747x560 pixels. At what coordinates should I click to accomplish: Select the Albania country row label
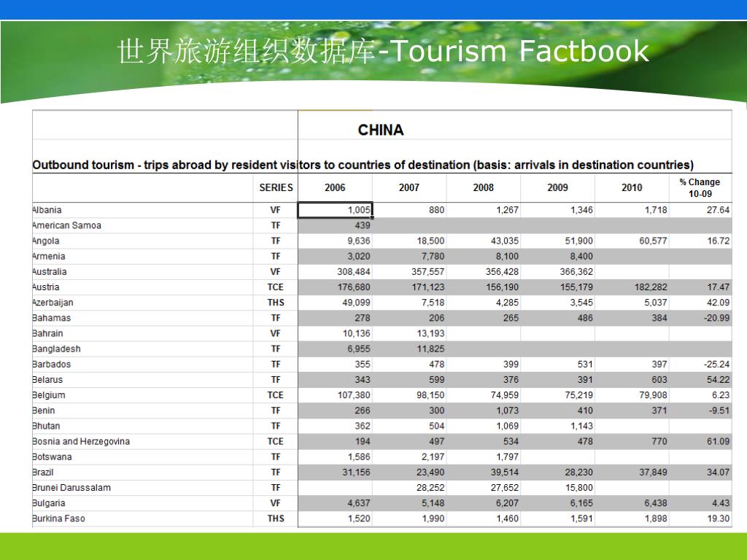47,210
